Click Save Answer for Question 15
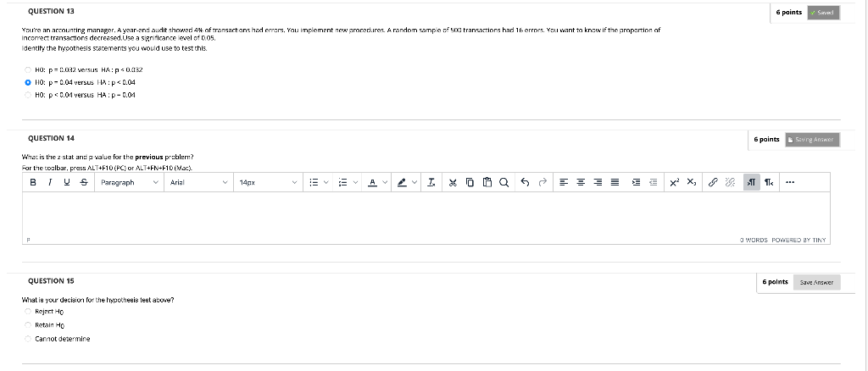 click(x=816, y=283)
